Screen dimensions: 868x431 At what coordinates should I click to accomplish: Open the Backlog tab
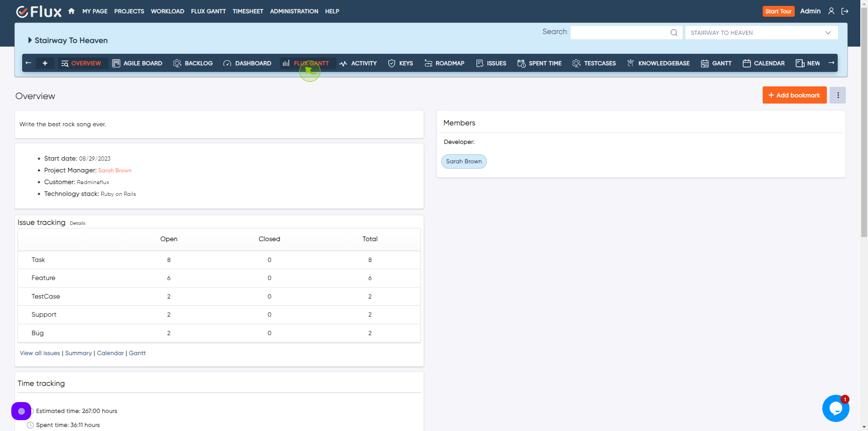tap(193, 63)
